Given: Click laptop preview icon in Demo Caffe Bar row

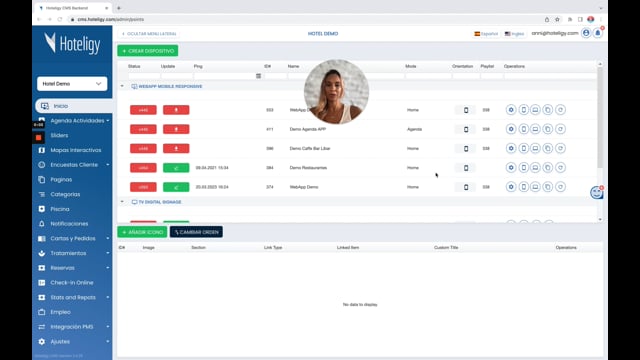Looking at the screenshot, I should (535, 148).
